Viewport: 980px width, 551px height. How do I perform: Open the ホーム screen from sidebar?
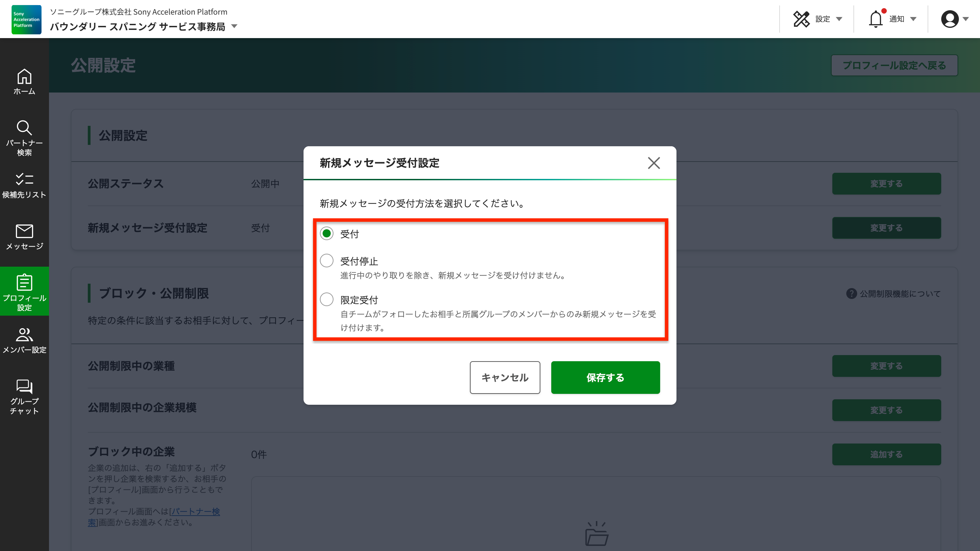pyautogui.click(x=24, y=82)
